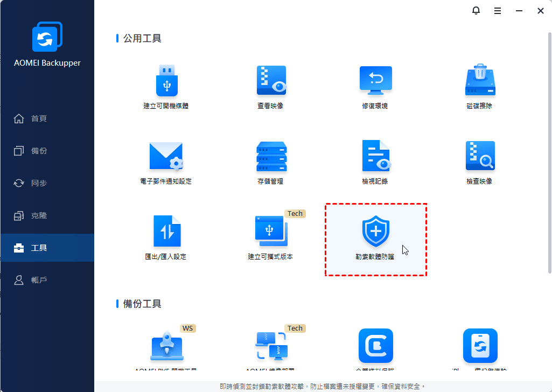Switch to the 克隆 sidebar section
Viewport: 552px width, 392px height.
coord(47,215)
